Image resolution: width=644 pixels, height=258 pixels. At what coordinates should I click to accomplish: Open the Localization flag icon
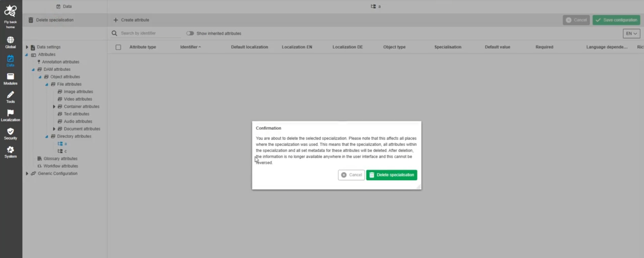[x=10, y=113]
